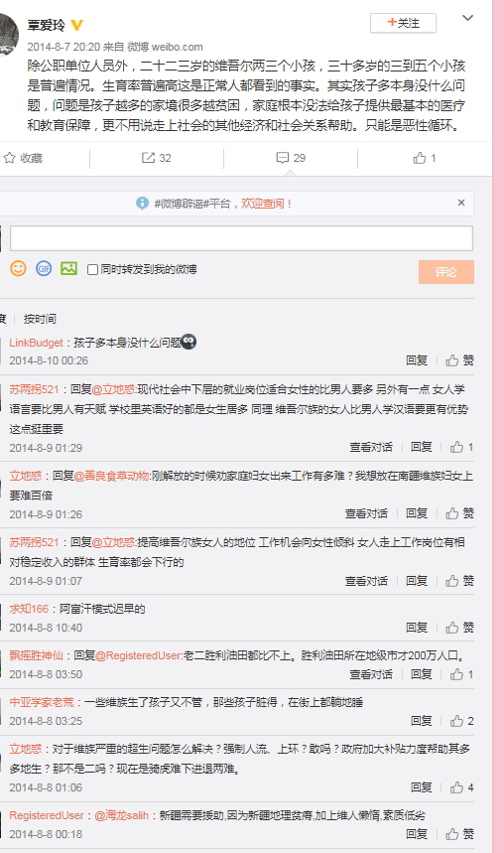Click the star 收藏 favorite icon

9,158
